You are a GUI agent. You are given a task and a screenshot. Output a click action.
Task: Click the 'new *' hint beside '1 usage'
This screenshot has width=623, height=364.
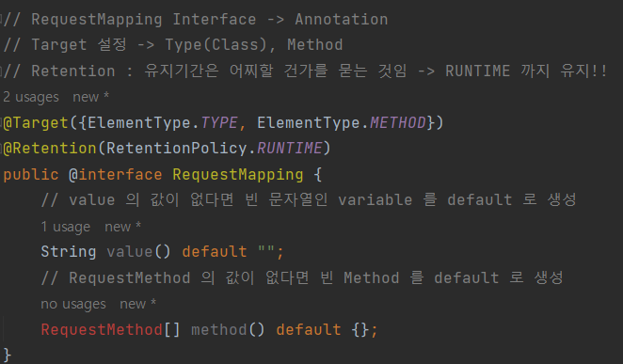coord(122,227)
